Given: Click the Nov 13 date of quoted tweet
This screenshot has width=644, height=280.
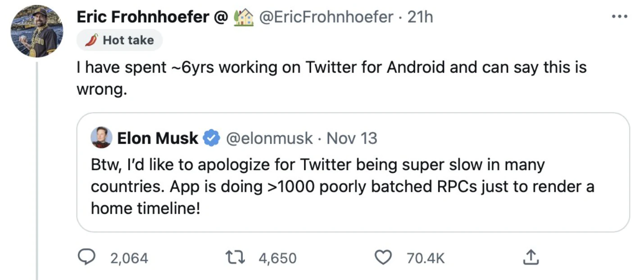Looking at the screenshot, I should tap(352, 138).
